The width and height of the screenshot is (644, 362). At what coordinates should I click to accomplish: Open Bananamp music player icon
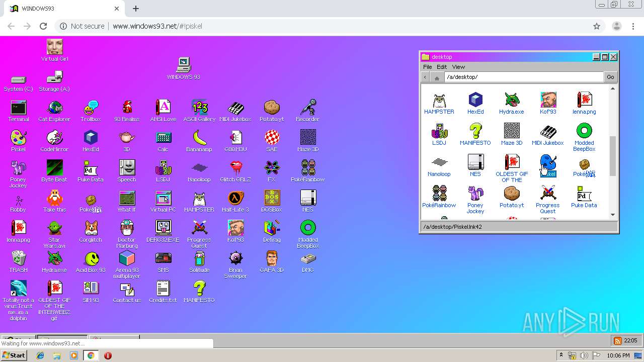click(x=199, y=141)
